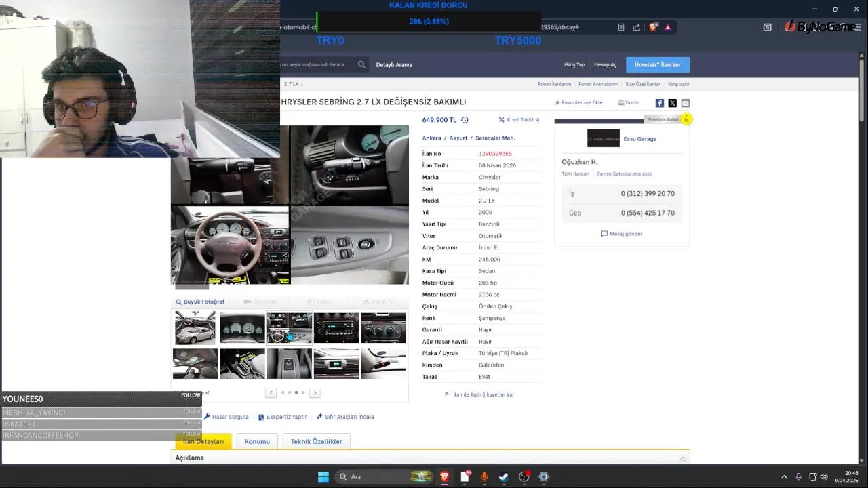Click Ekspertiz Yaptır link
Screen dimensions: 868x488
[282, 417]
